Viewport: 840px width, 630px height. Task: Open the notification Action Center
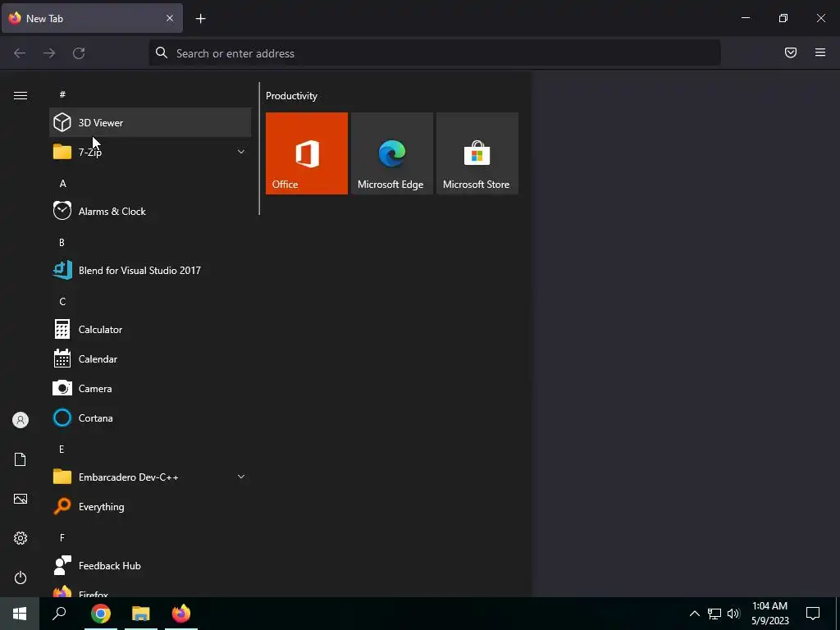tap(813, 614)
